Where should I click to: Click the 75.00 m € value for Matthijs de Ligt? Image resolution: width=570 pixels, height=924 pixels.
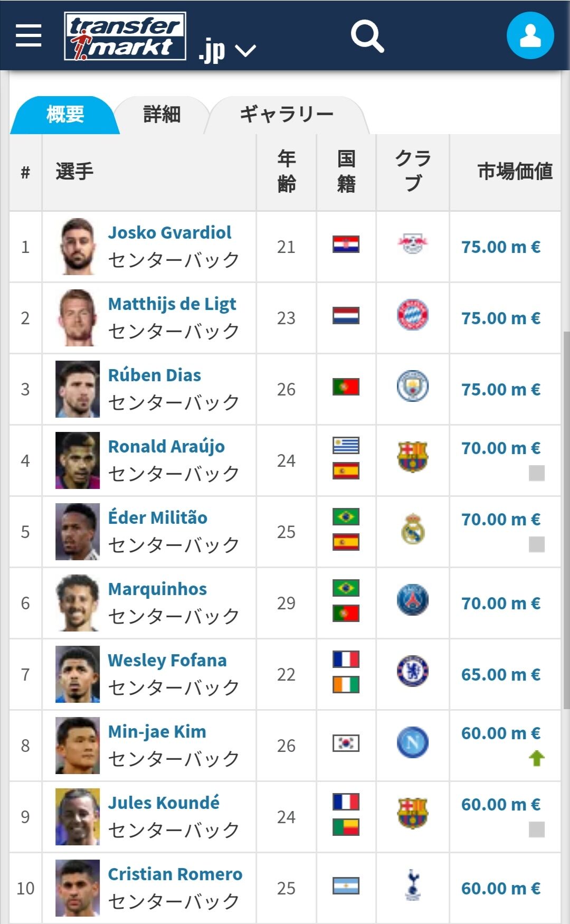501,318
